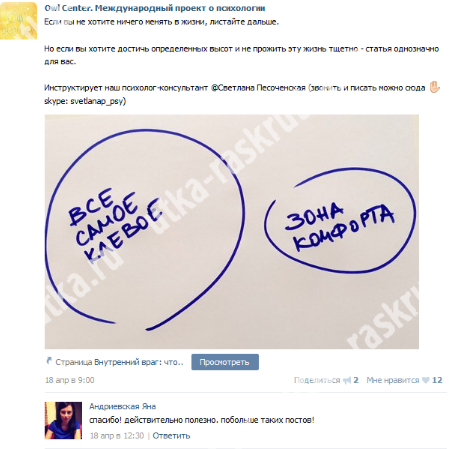Click the heart icon next to Мне нравится
The image size is (474, 449).
pos(425,380)
